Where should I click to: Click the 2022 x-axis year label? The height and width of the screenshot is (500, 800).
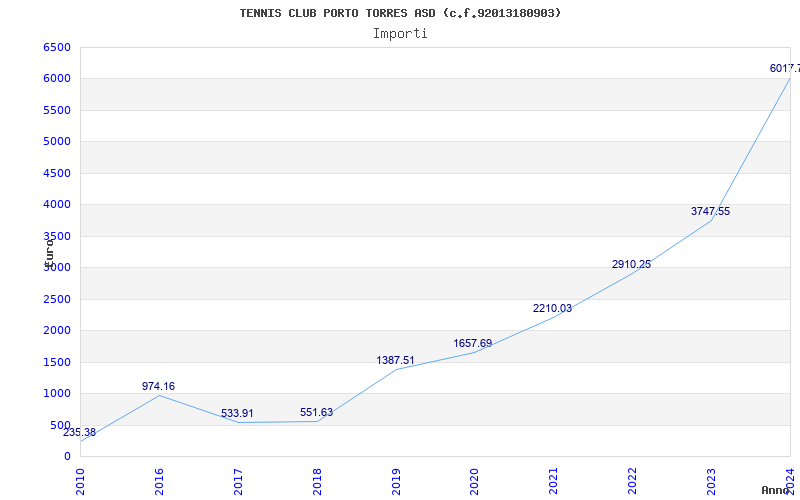point(633,482)
